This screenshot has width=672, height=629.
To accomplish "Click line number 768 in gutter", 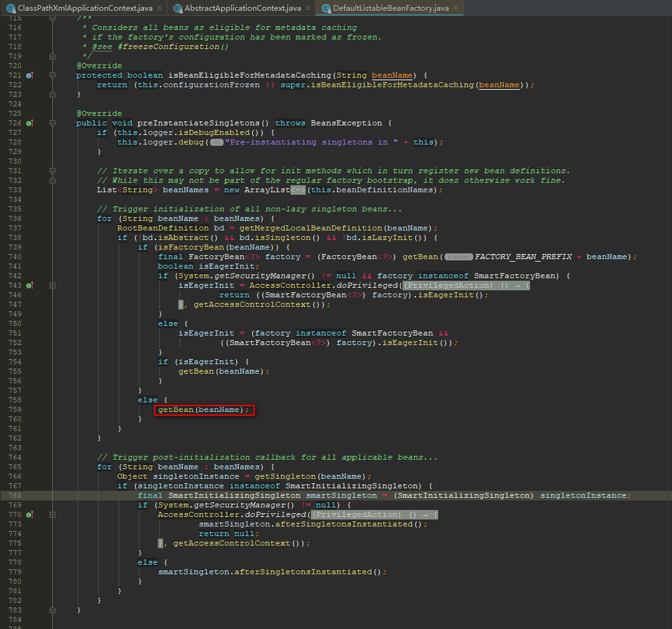I will (x=15, y=495).
